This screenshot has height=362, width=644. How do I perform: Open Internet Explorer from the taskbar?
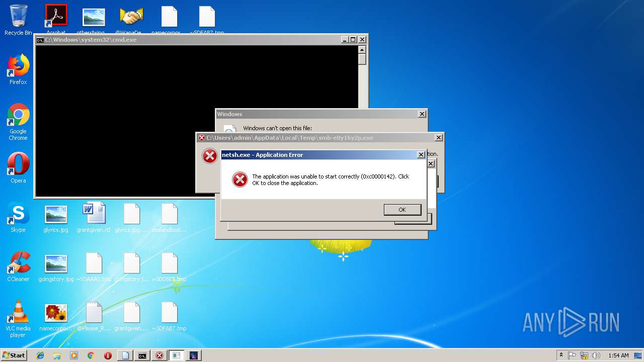tap(40, 355)
